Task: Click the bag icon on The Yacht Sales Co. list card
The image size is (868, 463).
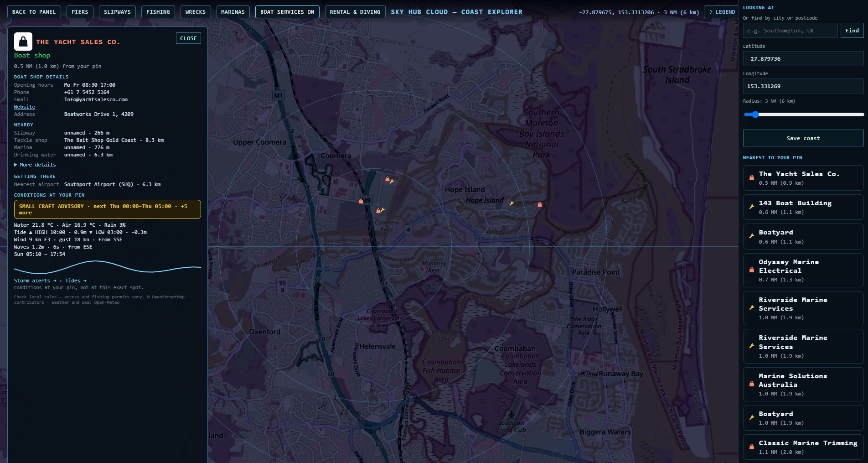Action: click(752, 178)
